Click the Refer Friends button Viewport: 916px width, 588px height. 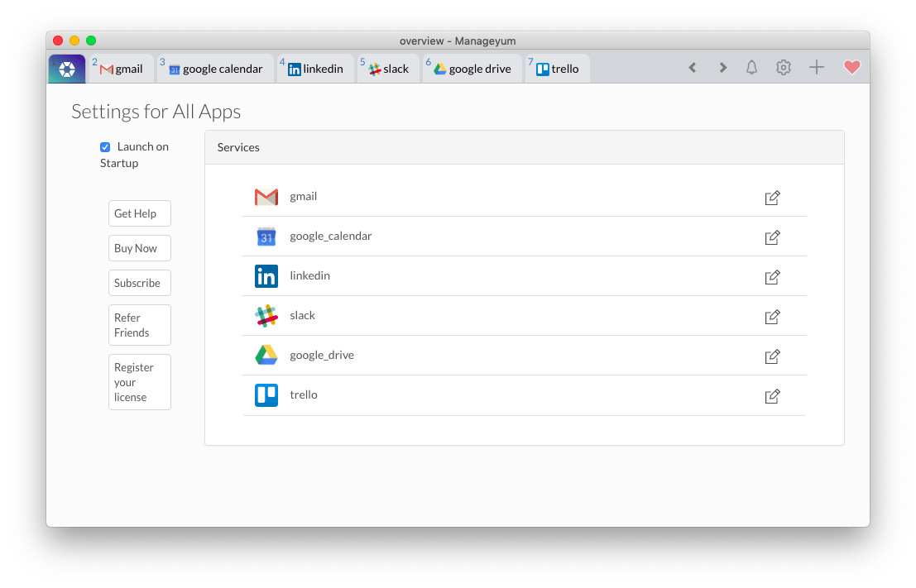coord(140,325)
